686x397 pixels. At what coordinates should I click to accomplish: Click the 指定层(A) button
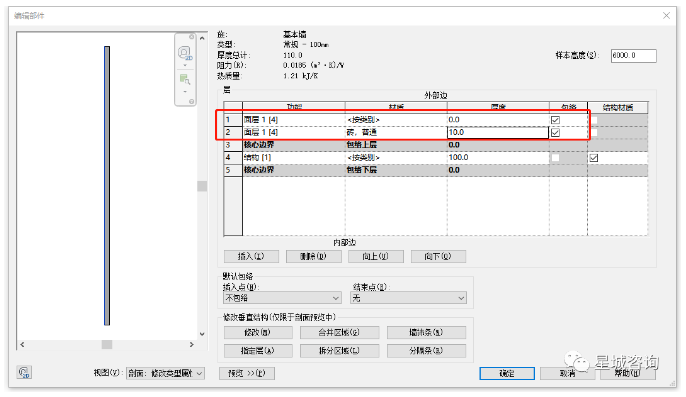258,351
